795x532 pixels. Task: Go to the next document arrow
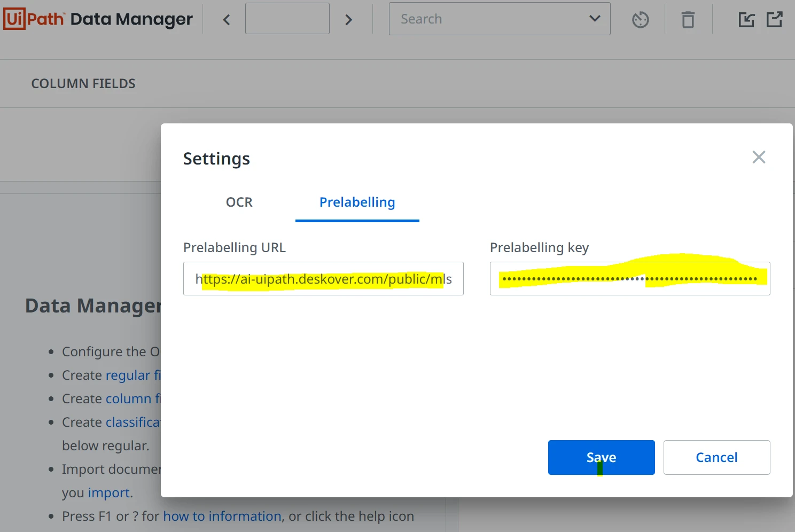click(x=349, y=20)
